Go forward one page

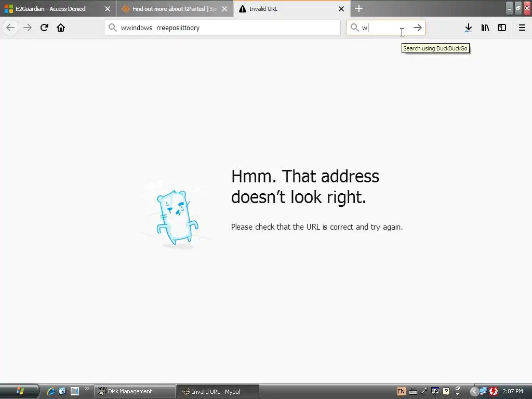point(28,28)
